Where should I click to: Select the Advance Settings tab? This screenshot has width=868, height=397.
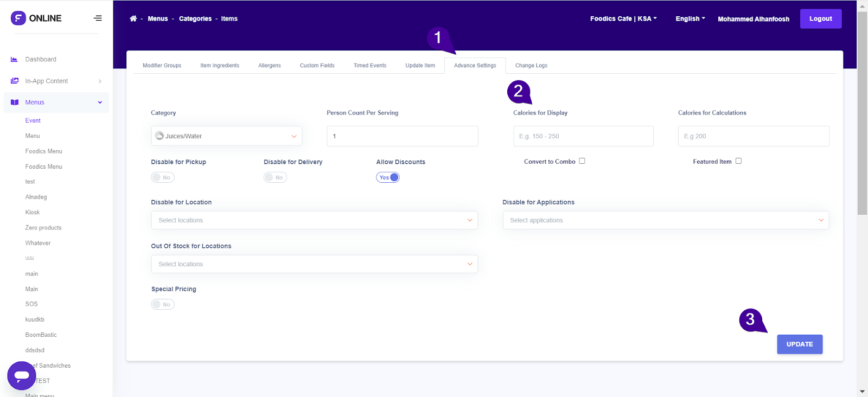tap(475, 66)
